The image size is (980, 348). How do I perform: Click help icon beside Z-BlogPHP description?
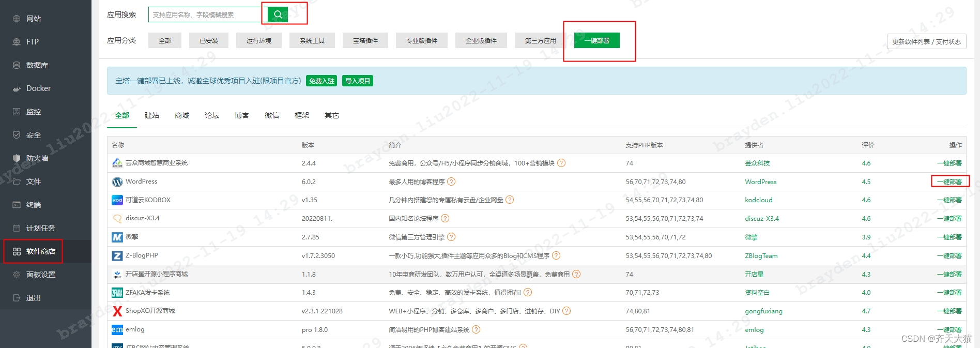(x=556, y=255)
